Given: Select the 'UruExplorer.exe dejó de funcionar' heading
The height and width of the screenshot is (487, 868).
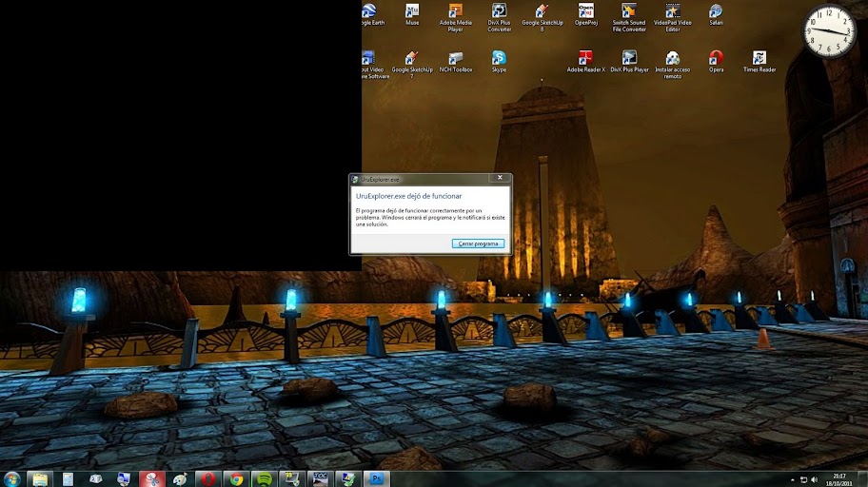Looking at the screenshot, I should [x=408, y=196].
